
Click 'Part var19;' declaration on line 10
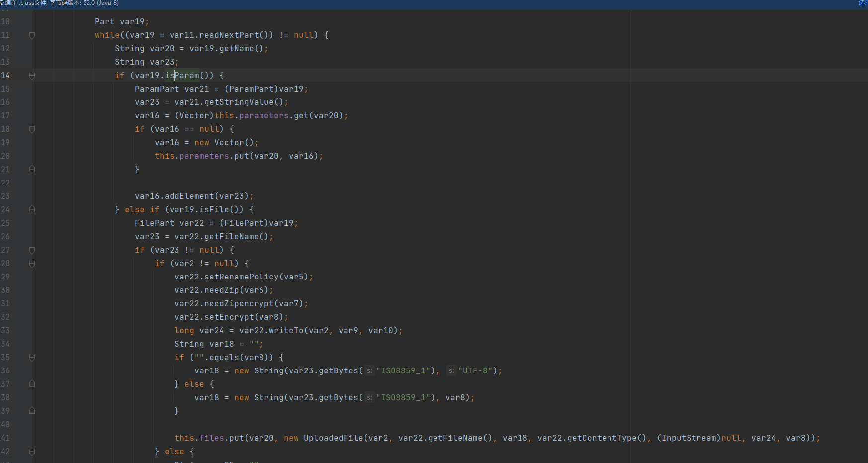click(122, 22)
